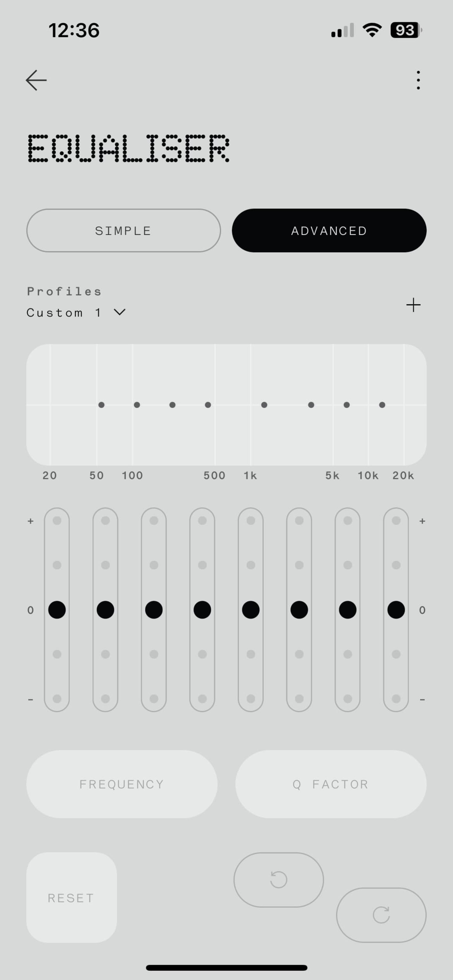Tap the redo arrow button

pyautogui.click(x=381, y=915)
